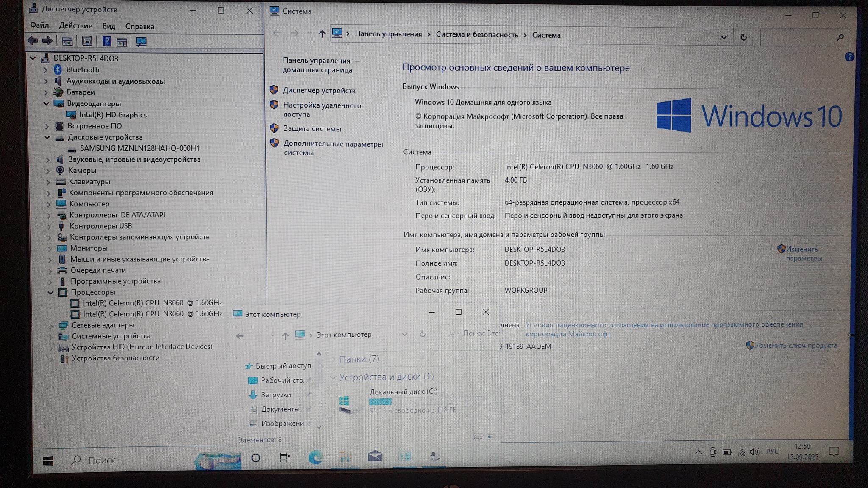868x488 pixels.
Task: Click the Scan for hardware changes toolbar icon
Action: 141,42
